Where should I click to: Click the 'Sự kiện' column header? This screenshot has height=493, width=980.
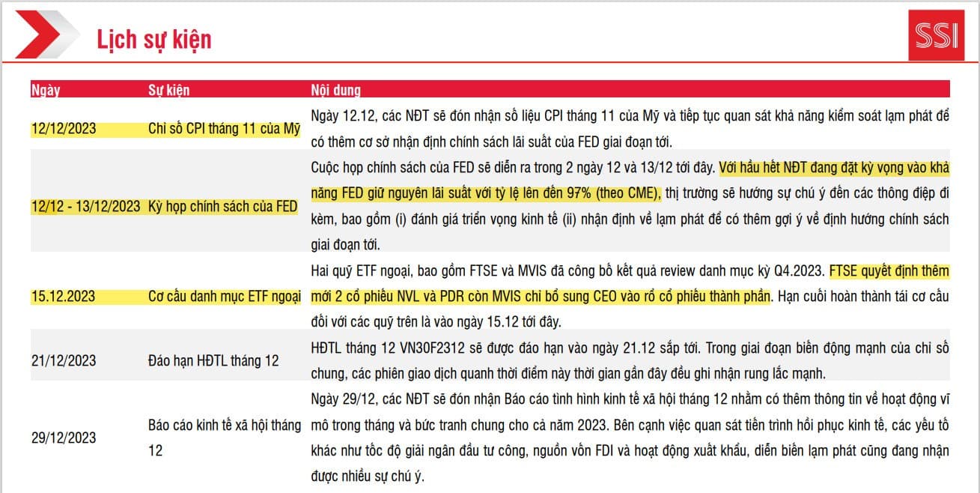coord(168,90)
